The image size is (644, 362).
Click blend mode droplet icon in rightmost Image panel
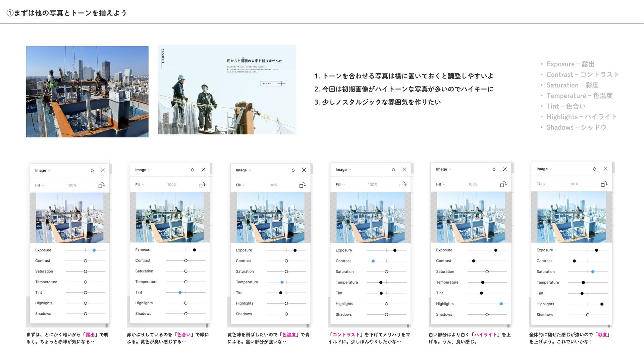(x=595, y=169)
